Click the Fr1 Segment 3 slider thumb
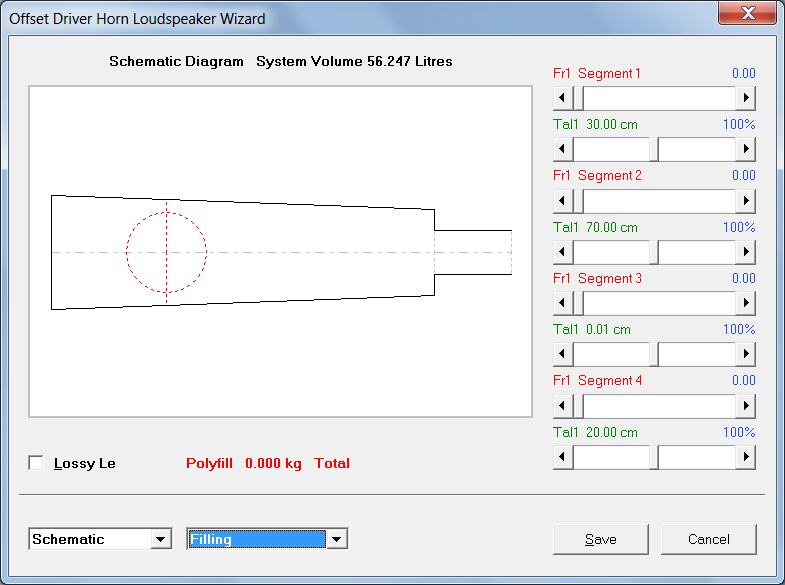Screen dimensions: 785x585 coord(578,303)
